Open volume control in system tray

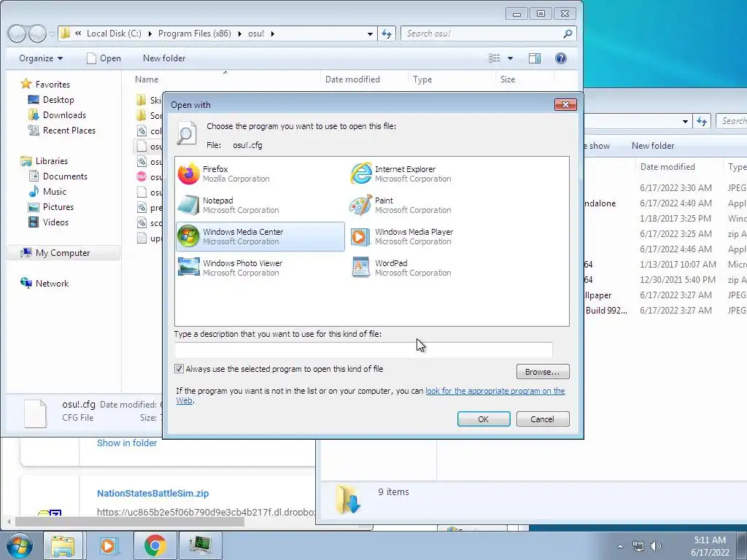coord(656,546)
